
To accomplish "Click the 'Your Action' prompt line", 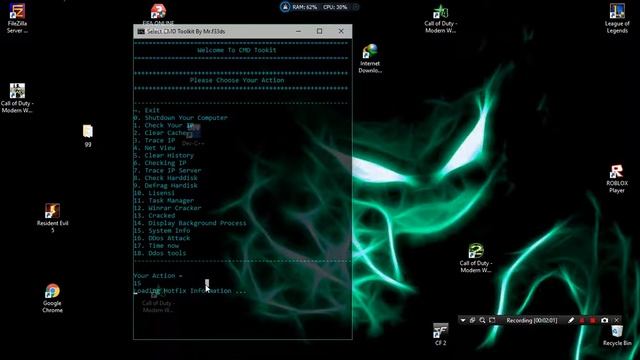I will (x=158, y=276).
